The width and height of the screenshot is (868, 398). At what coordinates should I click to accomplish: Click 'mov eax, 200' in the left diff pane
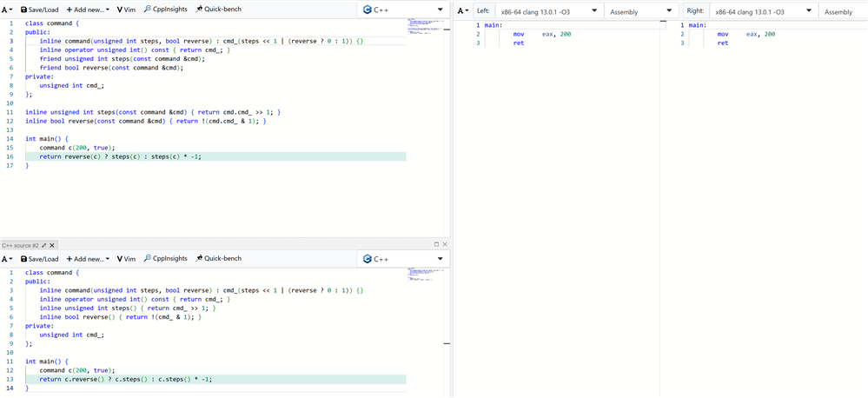pyautogui.click(x=541, y=34)
